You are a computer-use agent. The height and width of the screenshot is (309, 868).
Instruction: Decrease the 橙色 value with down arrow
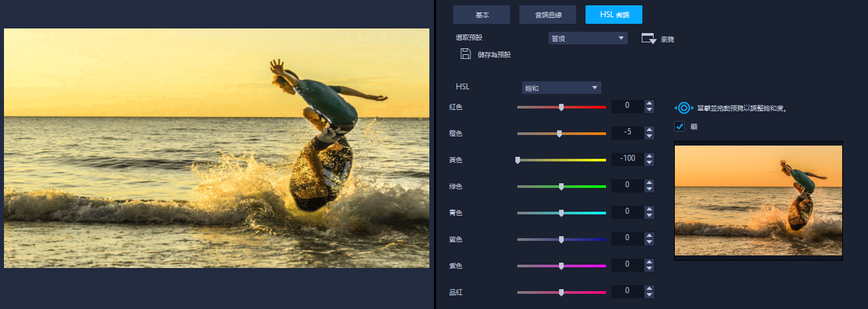(649, 136)
